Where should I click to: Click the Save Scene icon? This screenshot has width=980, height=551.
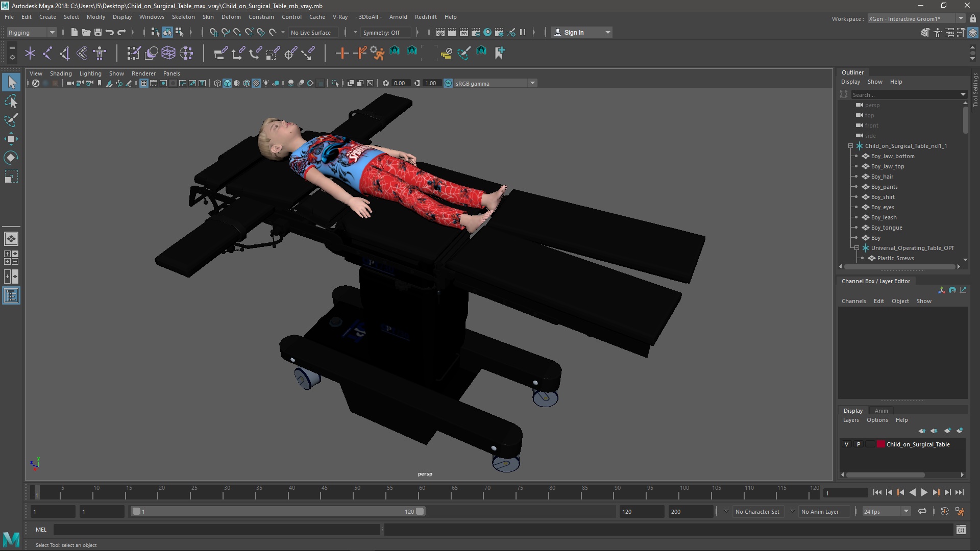98,32
